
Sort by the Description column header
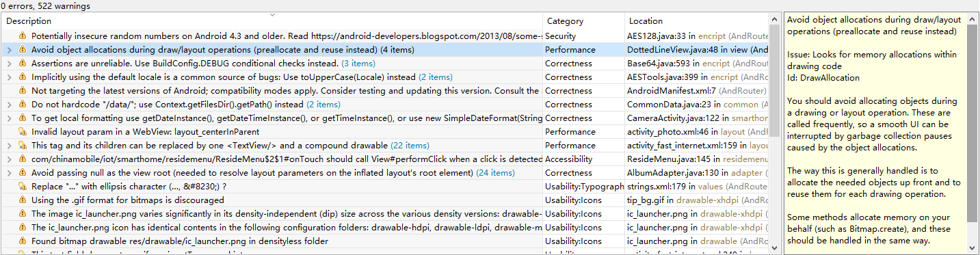point(272,21)
